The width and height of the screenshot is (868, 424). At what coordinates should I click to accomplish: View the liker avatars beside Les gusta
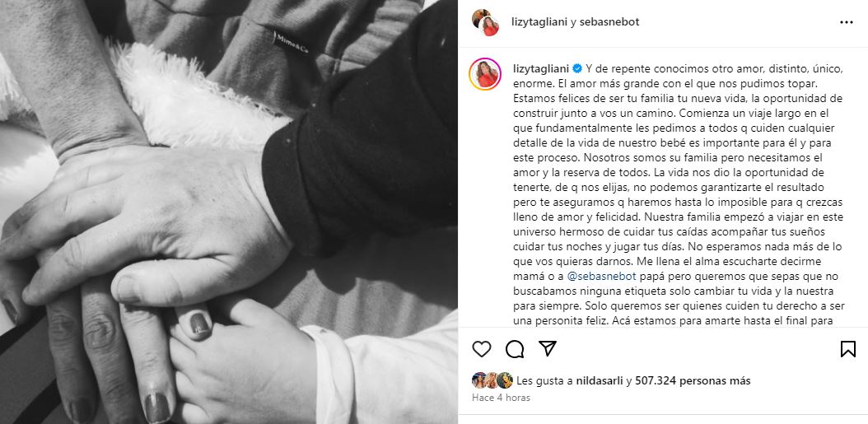(492, 380)
